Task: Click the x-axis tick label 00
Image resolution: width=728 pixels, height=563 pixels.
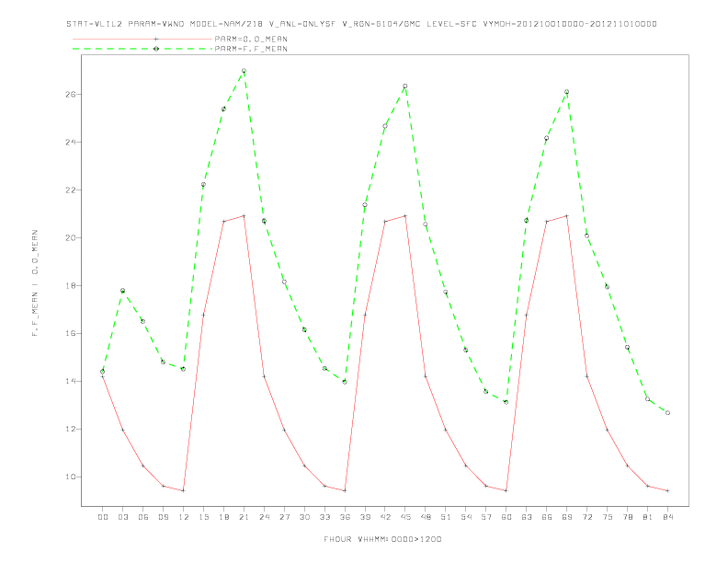Action: (103, 517)
